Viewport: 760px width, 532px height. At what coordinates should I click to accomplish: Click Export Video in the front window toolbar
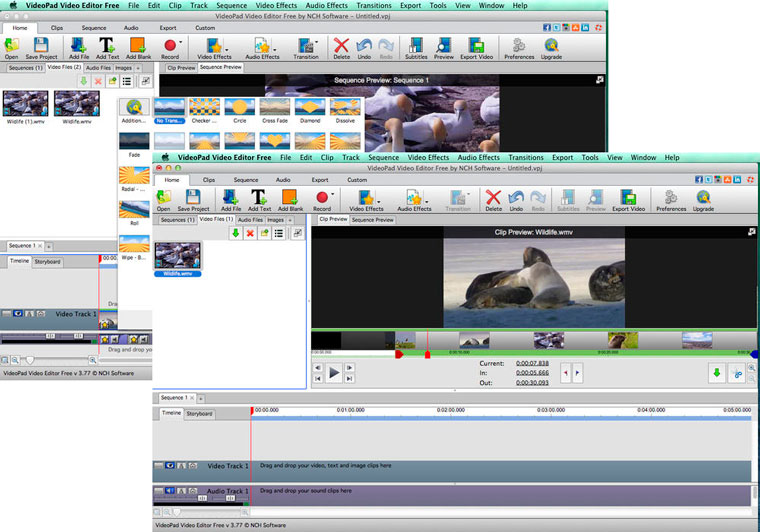629,201
